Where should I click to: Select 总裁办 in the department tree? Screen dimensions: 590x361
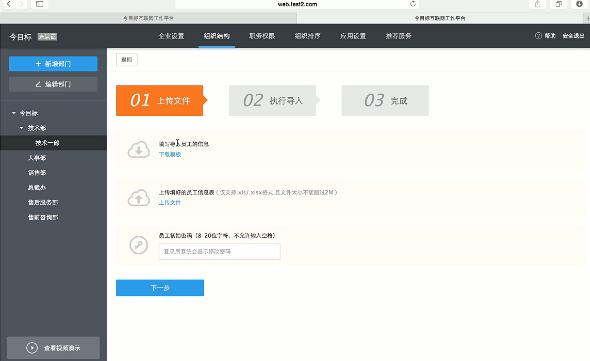[37, 187]
